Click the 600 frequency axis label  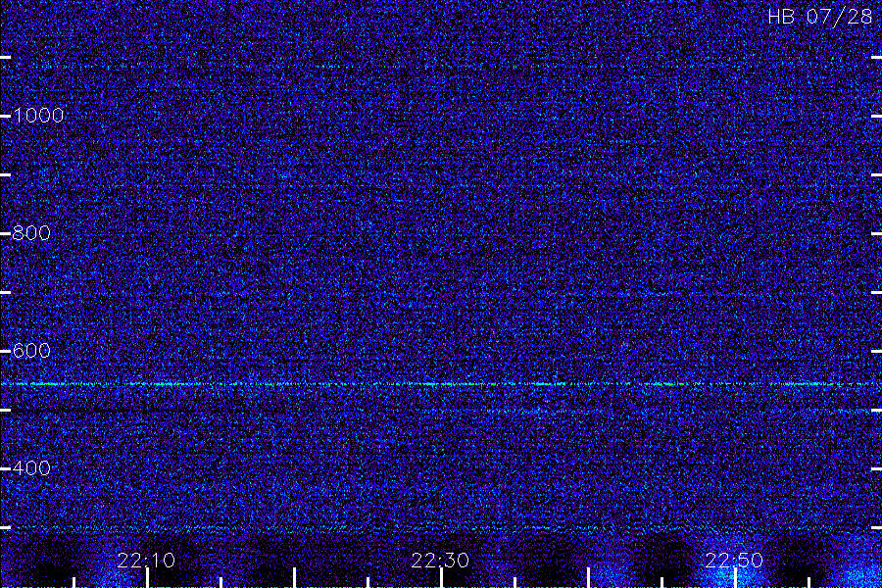pyautogui.click(x=31, y=351)
